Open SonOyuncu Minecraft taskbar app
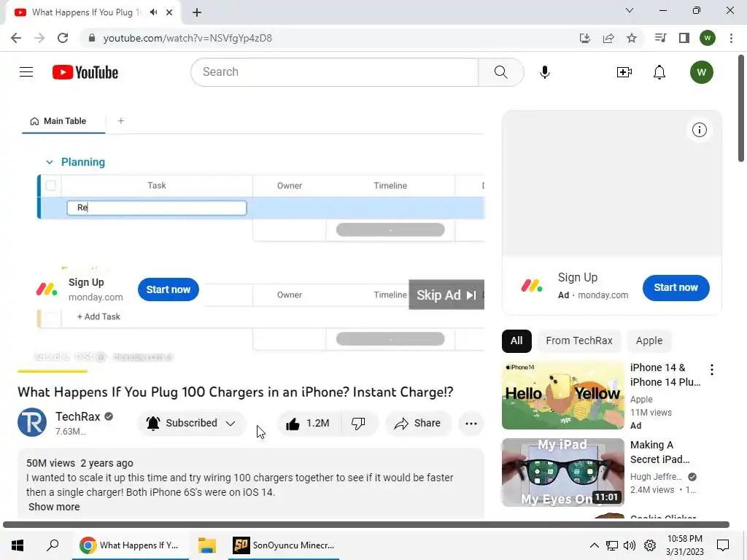Screen dimensions: 747x560 point(284,545)
